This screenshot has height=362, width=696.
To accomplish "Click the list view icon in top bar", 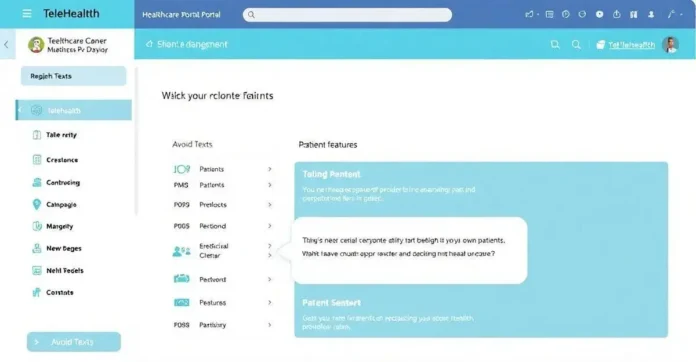I will (550, 15).
